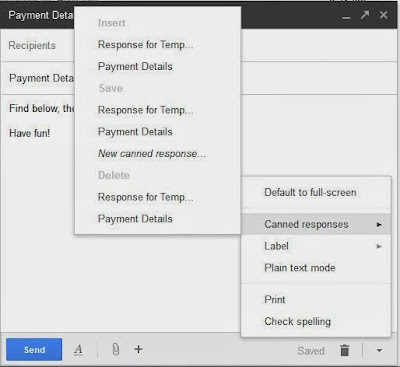Open formatting options (underlined A icon)
Viewport: 400px width, 367px height.
[x=78, y=350]
